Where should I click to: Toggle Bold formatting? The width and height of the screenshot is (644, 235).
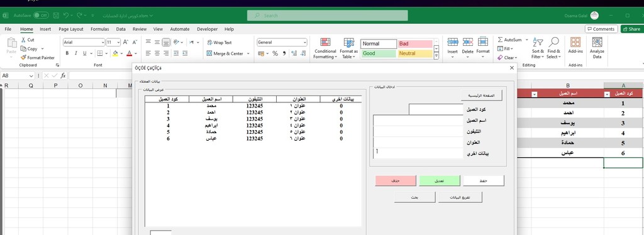[x=67, y=53]
